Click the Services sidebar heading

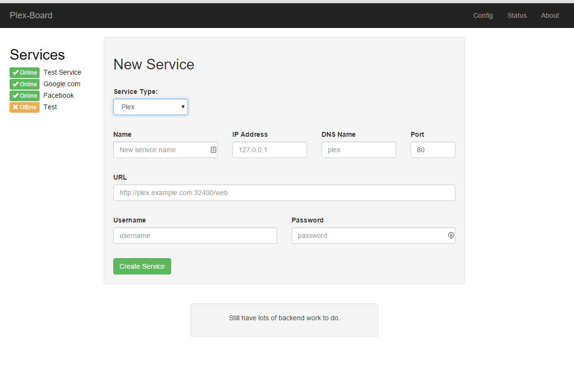click(x=37, y=55)
